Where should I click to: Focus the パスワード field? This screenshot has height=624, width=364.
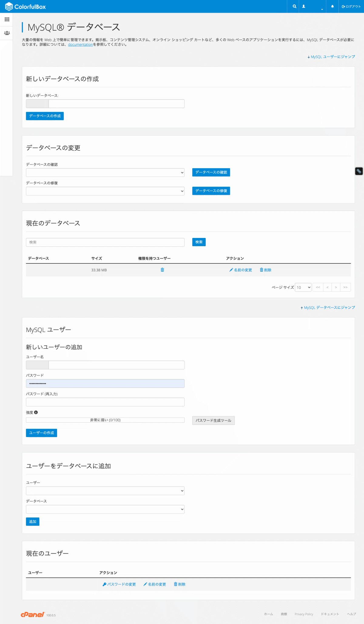105,384
